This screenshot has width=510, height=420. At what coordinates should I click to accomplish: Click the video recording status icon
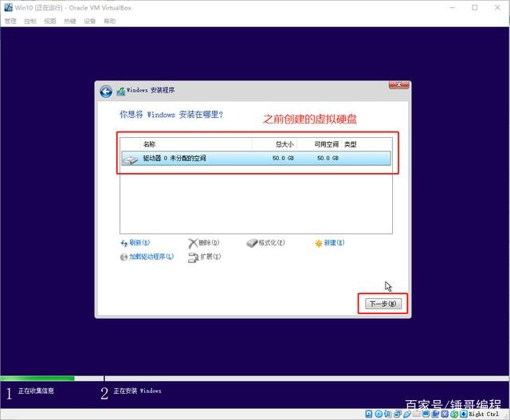(435, 414)
